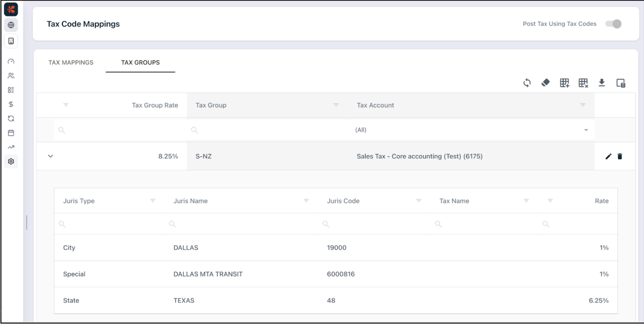Edit the S-NZ tax group row

[608, 156]
